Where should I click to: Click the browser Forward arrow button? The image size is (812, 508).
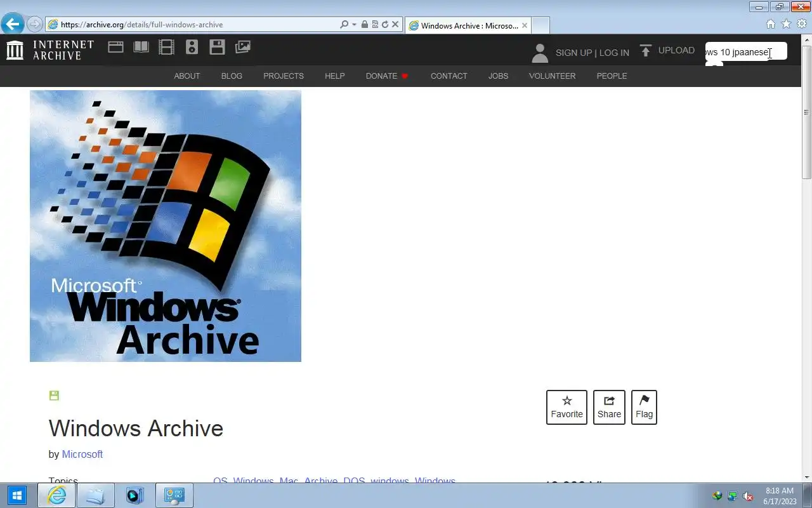pos(34,24)
